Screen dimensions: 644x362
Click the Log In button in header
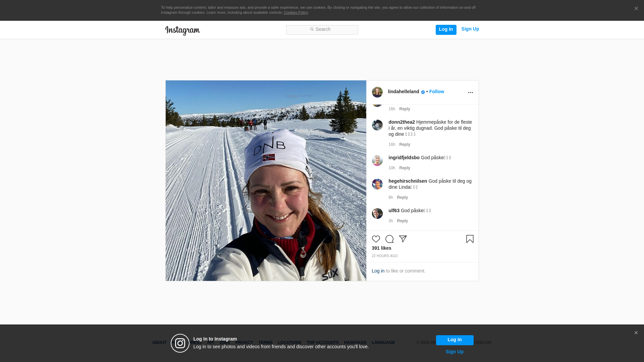click(446, 29)
